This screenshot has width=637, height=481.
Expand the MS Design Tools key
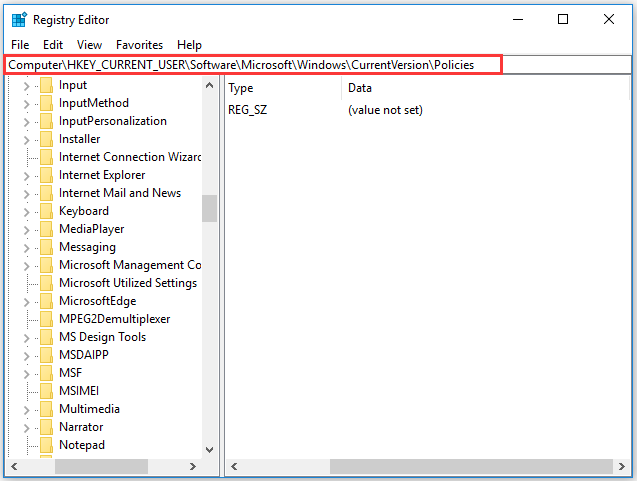point(26,338)
